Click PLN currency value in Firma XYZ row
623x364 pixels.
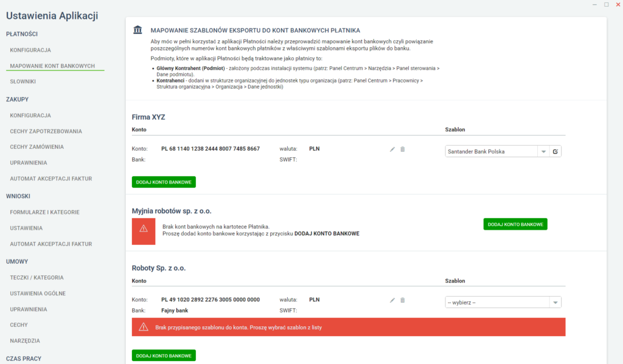click(x=315, y=149)
